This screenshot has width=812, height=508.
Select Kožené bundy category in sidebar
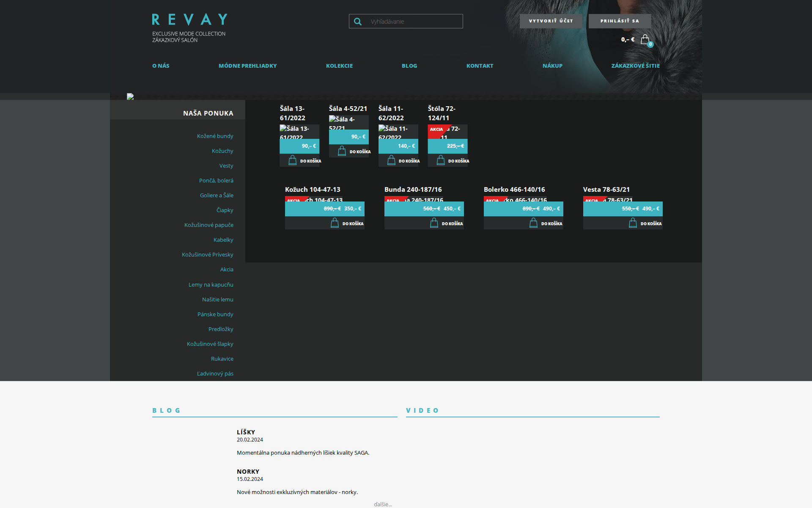point(215,136)
